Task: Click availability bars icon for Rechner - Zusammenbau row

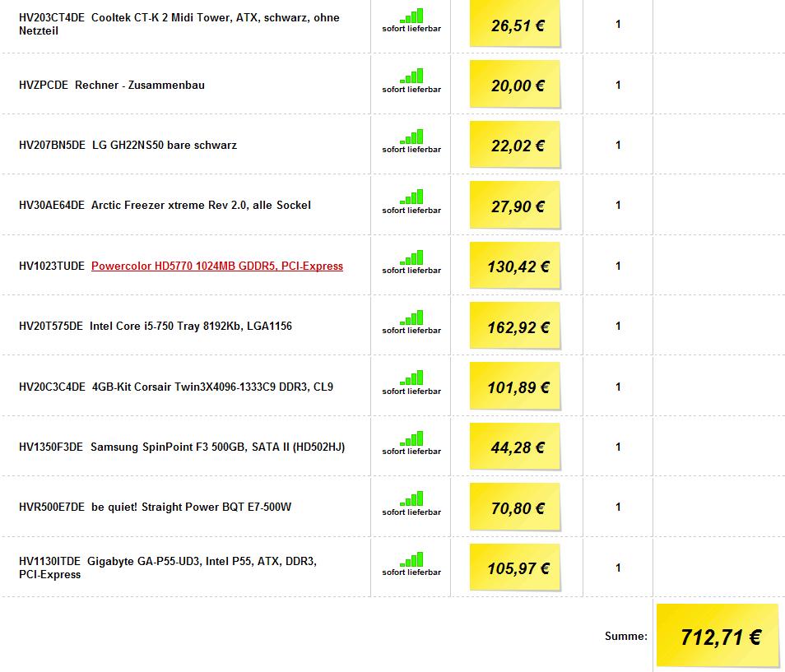Action: (x=411, y=76)
